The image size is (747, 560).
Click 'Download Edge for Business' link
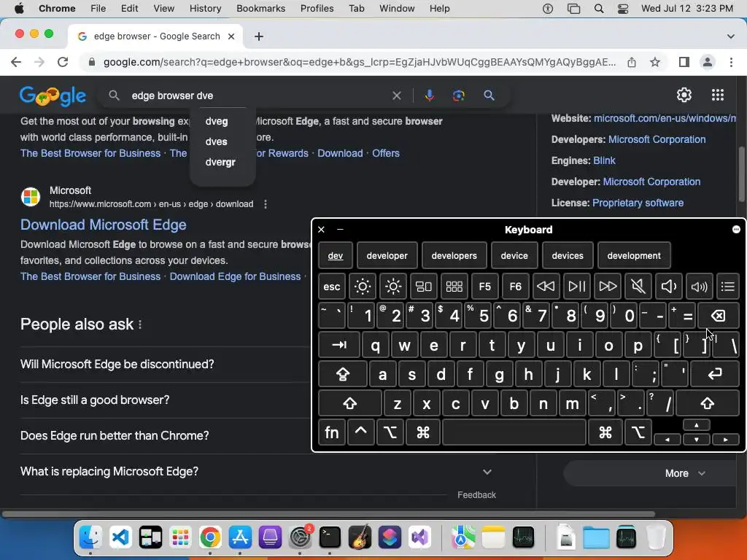click(235, 276)
